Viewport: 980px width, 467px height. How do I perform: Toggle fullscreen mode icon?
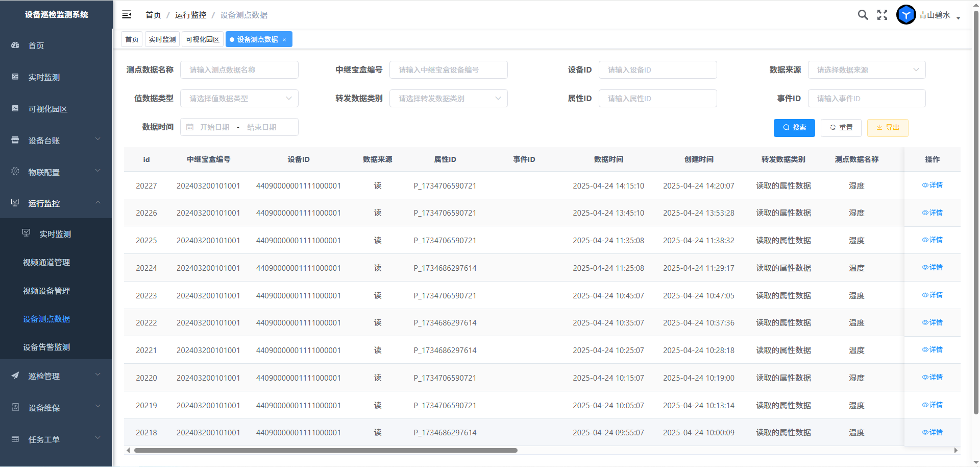882,15
